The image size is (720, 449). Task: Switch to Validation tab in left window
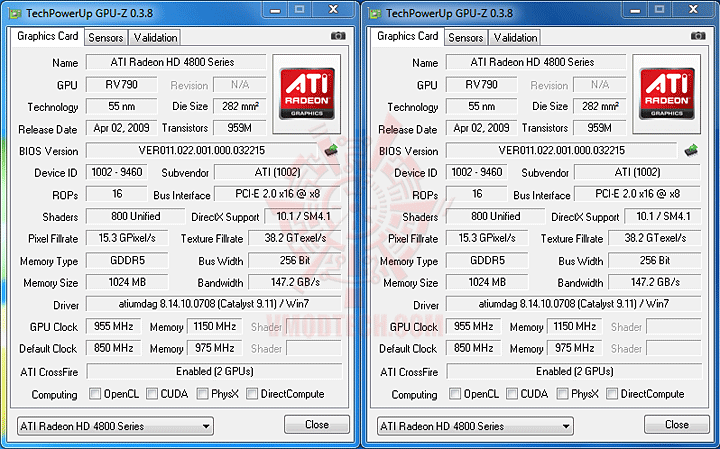[155, 38]
